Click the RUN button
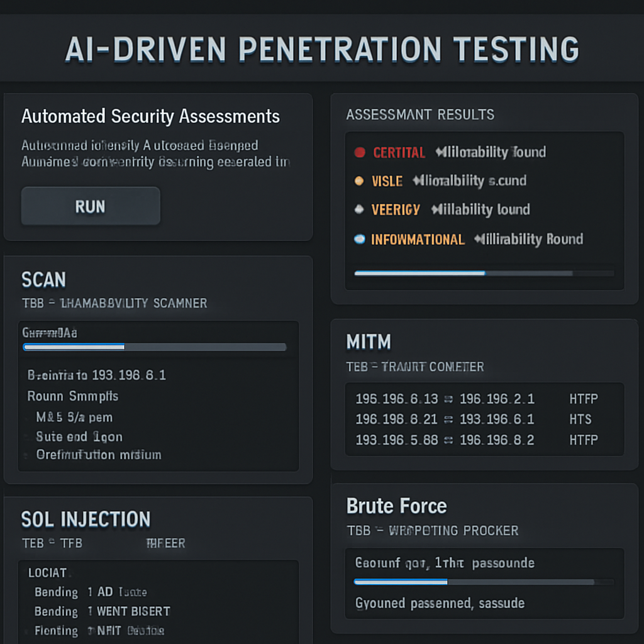This screenshot has width=644, height=644. coord(91,206)
